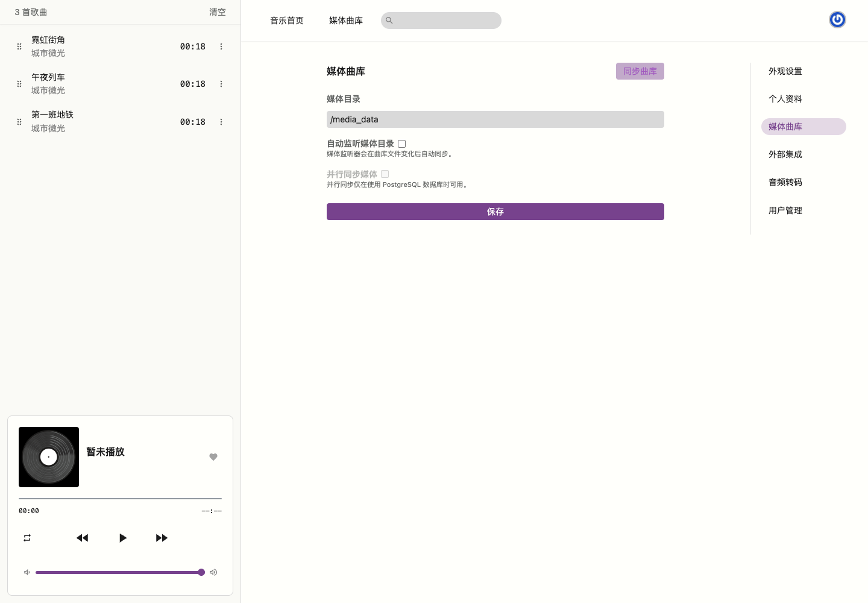868x603 pixels.
Task: Clear the queue with 清空
Action: tap(218, 12)
